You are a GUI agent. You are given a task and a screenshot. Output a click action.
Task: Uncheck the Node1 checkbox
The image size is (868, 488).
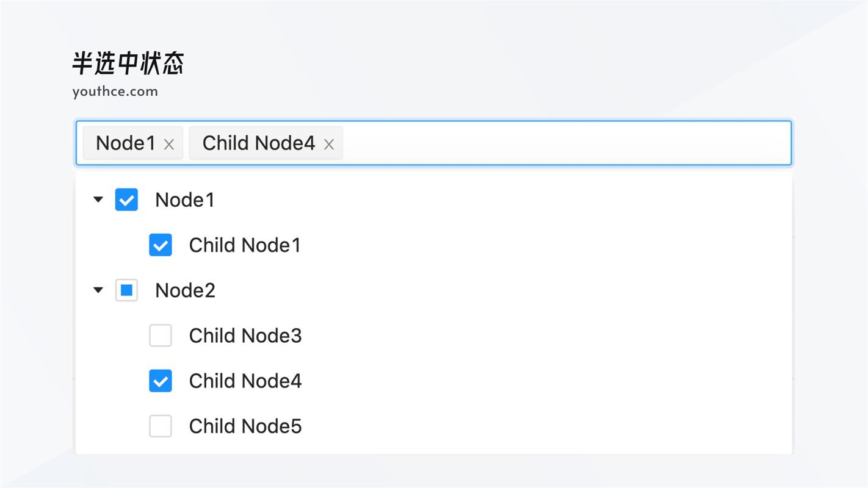126,199
